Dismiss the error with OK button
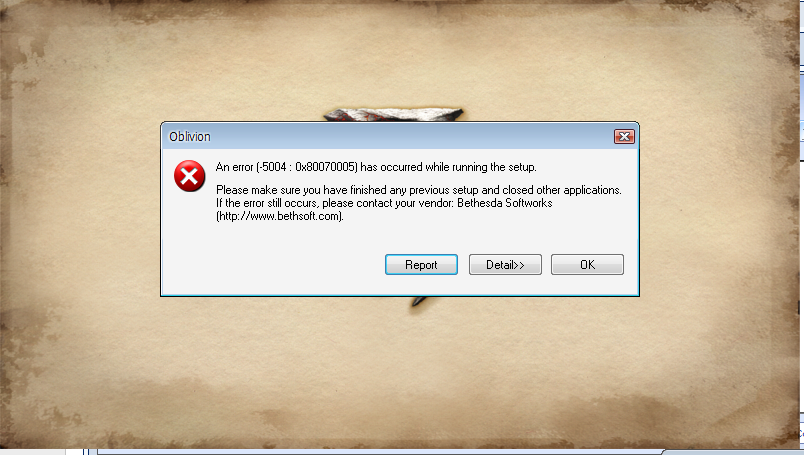This screenshot has height=455, width=804. [587, 265]
